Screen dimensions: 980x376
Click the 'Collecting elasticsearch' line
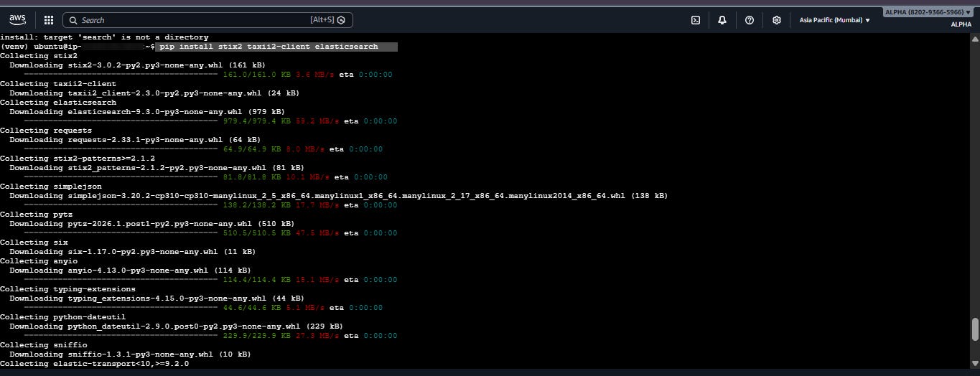58,103
